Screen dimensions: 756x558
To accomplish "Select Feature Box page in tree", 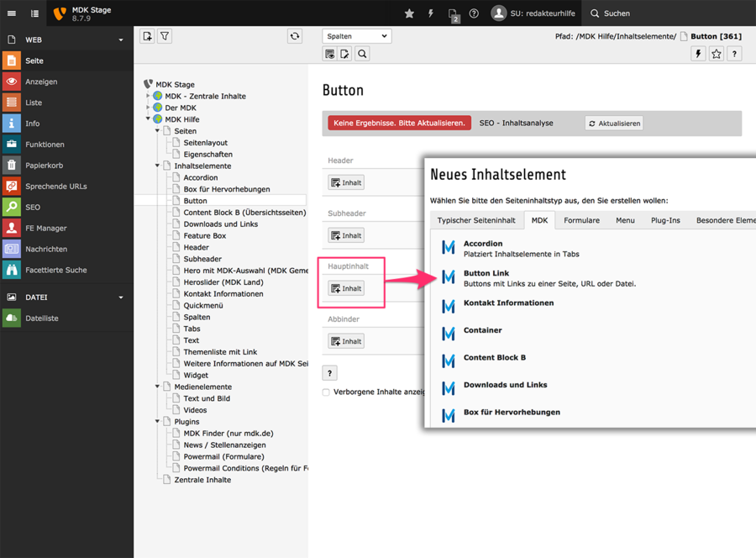I will pyautogui.click(x=205, y=236).
